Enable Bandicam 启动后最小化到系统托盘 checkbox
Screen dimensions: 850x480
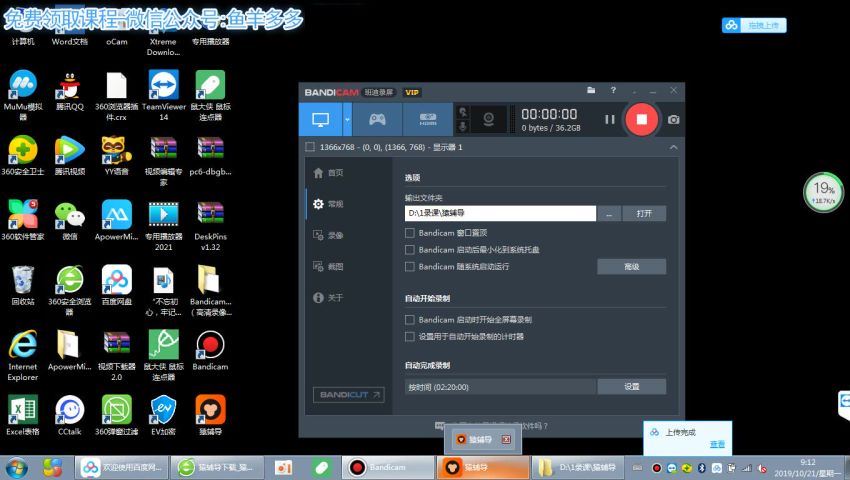[410, 250]
